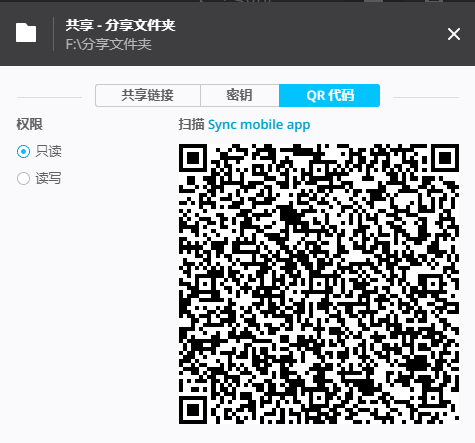Image resolution: width=475 pixels, height=443 pixels.
Task: Click the center of the QR code
Action: point(319,284)
